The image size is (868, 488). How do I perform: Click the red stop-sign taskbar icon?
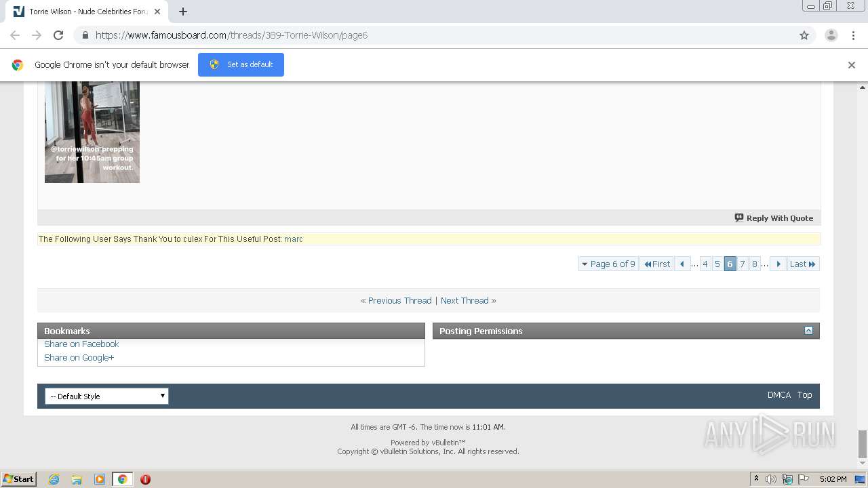(145, 479)
